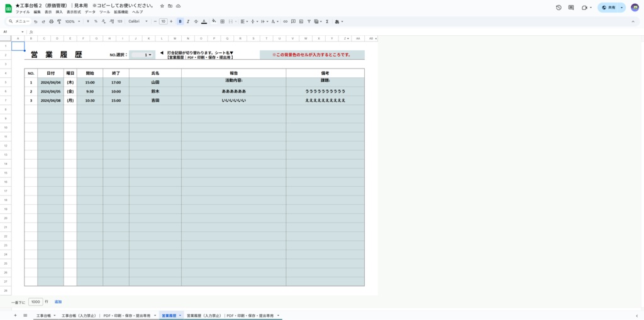Click the font size field
644x320 pixels.
163,21
